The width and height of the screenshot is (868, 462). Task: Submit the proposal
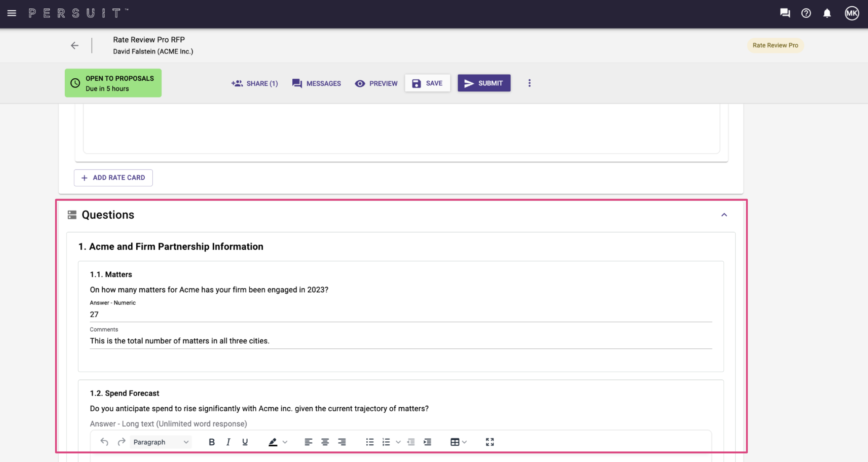484,83
